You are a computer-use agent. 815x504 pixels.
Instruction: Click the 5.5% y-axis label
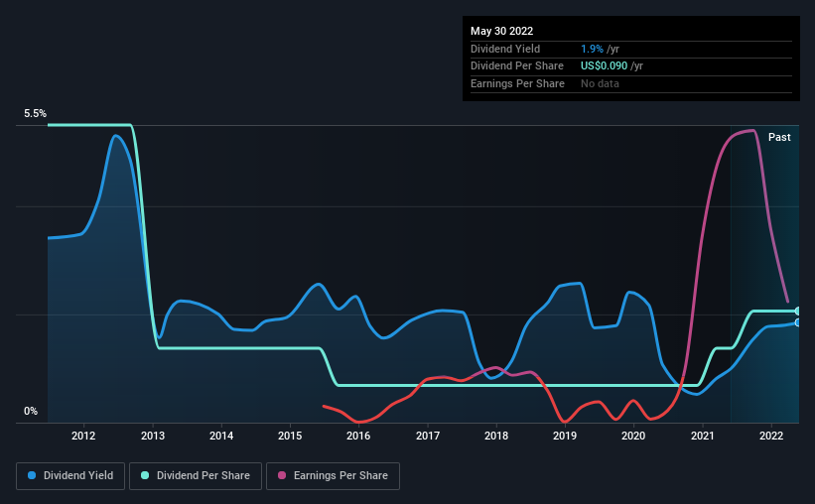coord(35,114)
